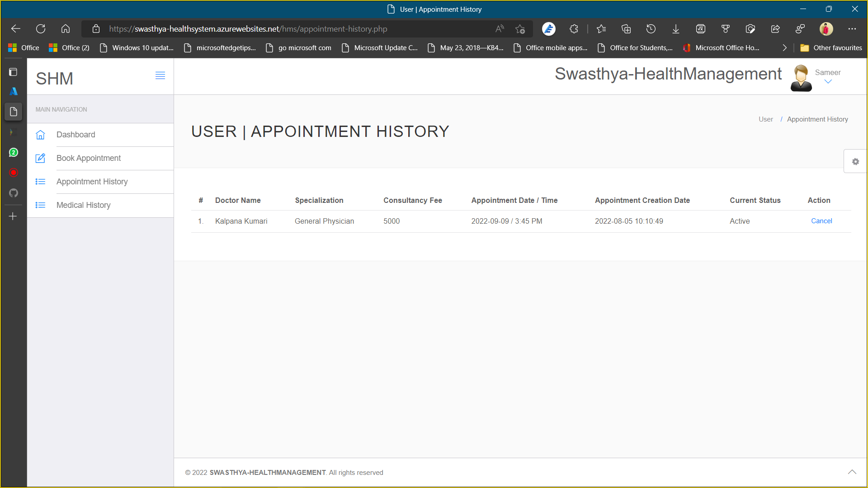Open browser History clock icon
The image size is (868, 488).
coord(651,29)
